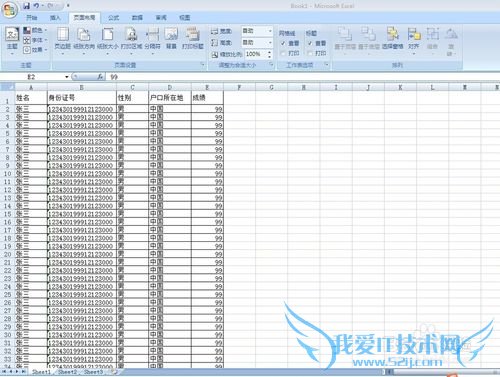
Task: Switch to the Insert (插入) tab
Action: tap(55, 18)
